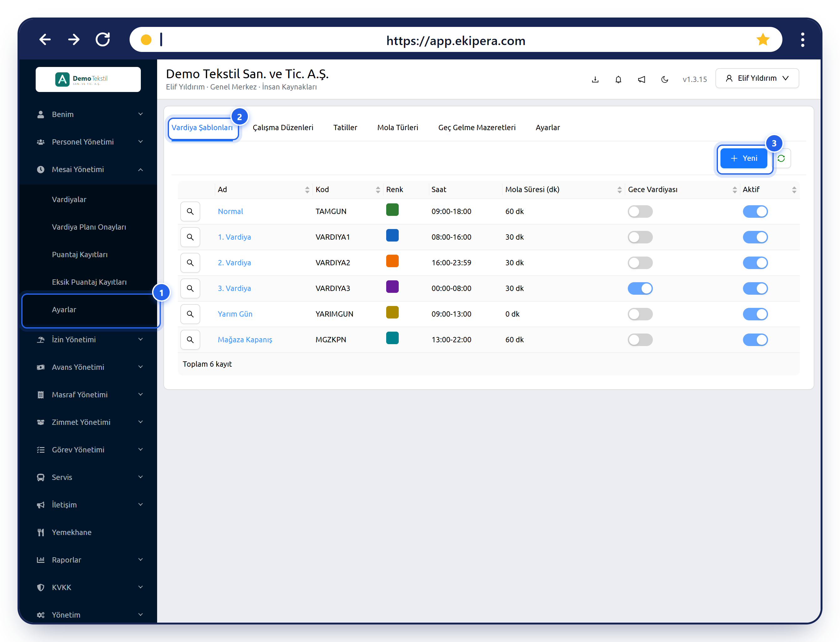840x642 pixels.
Task: Open Geç Gelme Mazeretleri tab
Action: [477, 128]
